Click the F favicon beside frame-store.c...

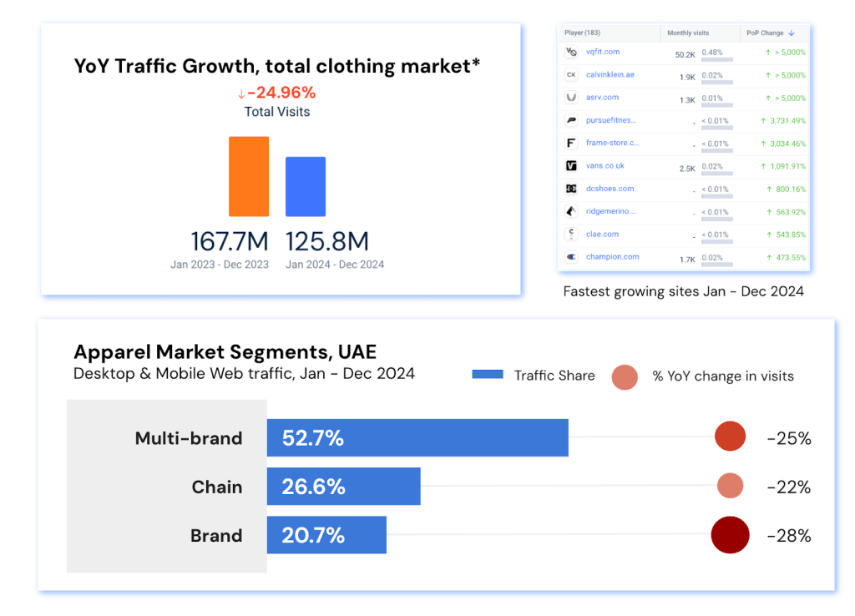pyautogui.click(x=570, y=143)
